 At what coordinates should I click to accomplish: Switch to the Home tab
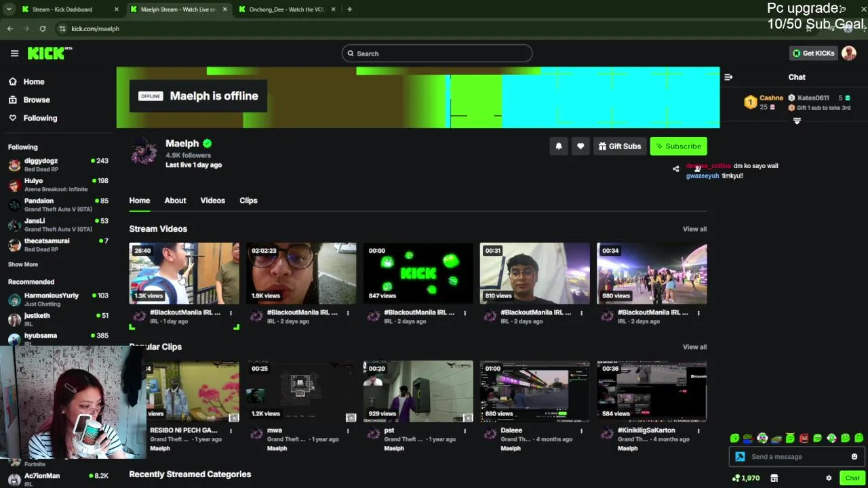[x=140, y=201]
